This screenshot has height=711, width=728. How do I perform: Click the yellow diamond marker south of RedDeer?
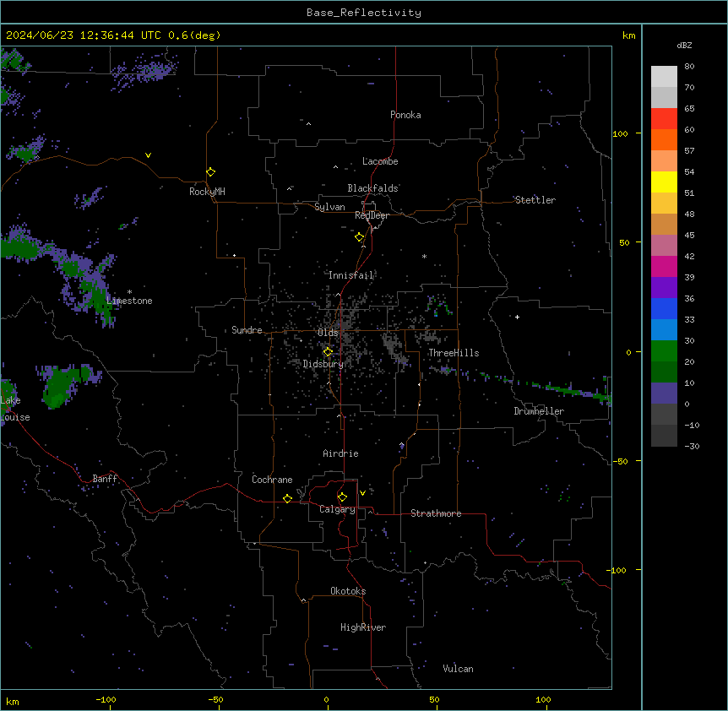tap(359, 237)
